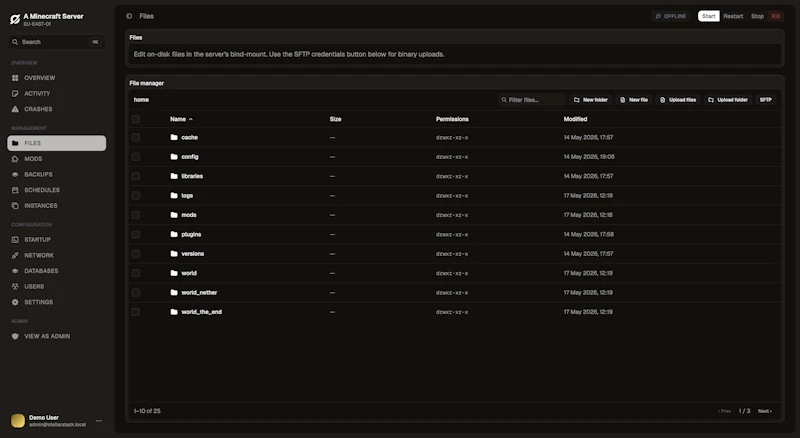
Task: Kill the server process
Action: [776, 16]
